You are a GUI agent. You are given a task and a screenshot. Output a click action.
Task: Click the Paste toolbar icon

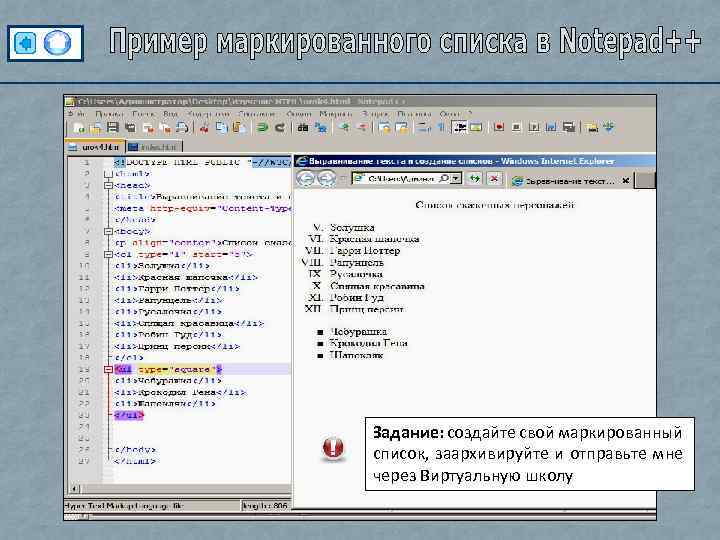(x=239, y=128)
